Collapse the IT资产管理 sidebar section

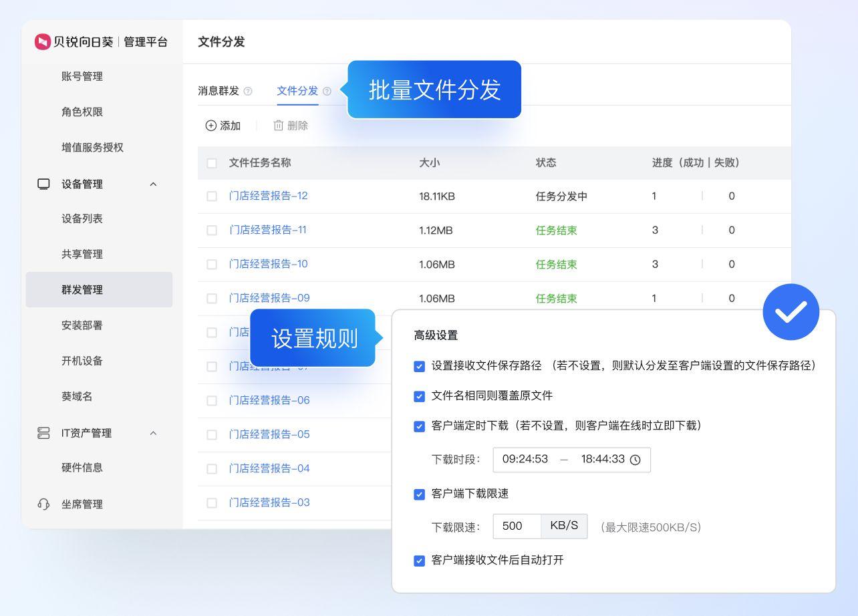152,433
